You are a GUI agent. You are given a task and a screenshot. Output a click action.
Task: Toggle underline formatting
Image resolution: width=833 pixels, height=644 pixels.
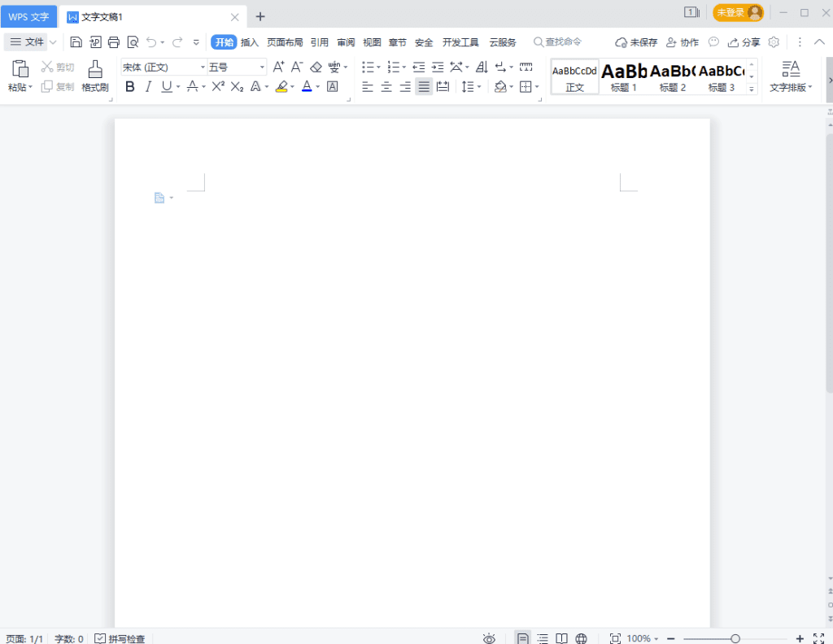point(166,86)
